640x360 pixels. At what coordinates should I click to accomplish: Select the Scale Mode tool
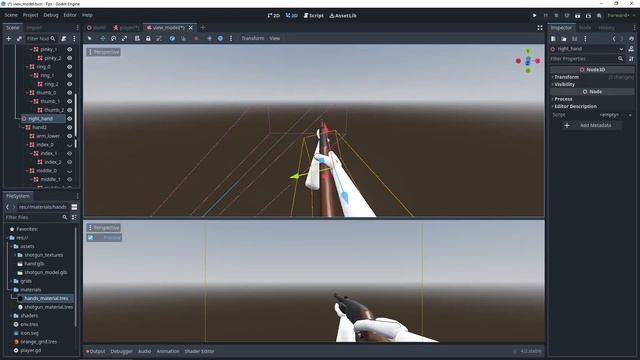(124, 38)
